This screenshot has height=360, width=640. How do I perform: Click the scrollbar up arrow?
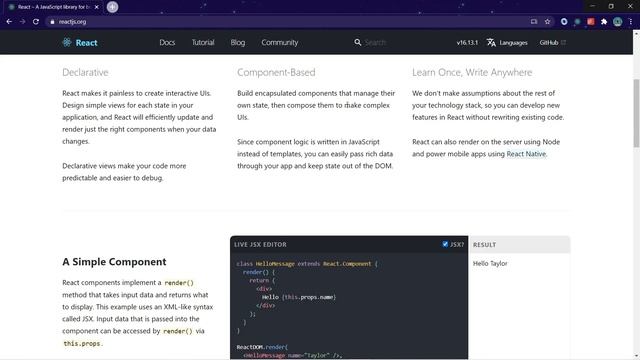coord(636,33)
